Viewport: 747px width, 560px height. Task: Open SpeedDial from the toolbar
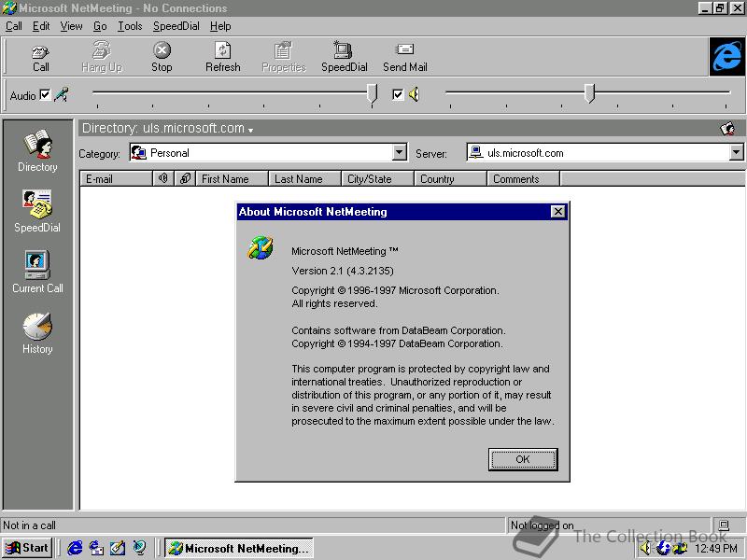[344, 57]
